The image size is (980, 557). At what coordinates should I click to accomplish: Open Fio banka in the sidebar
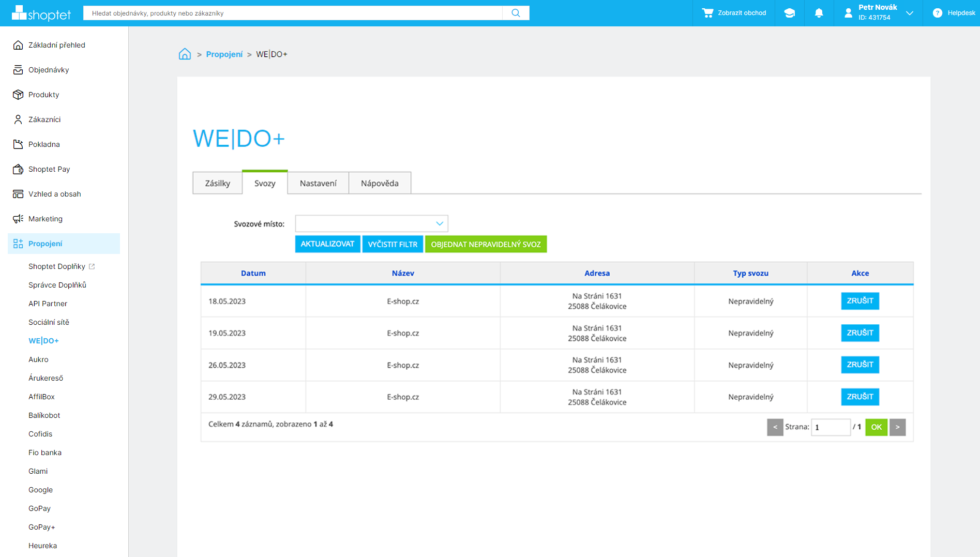[45, 453]
